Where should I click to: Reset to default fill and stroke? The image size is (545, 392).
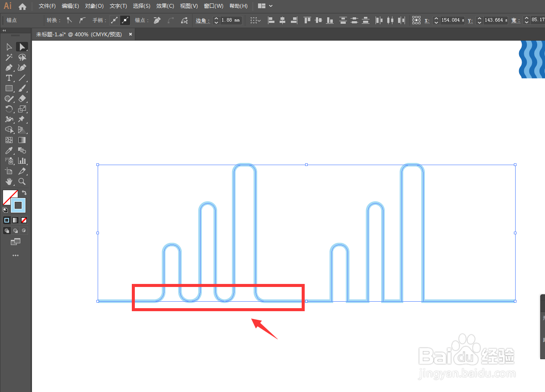tap(5, 210)
